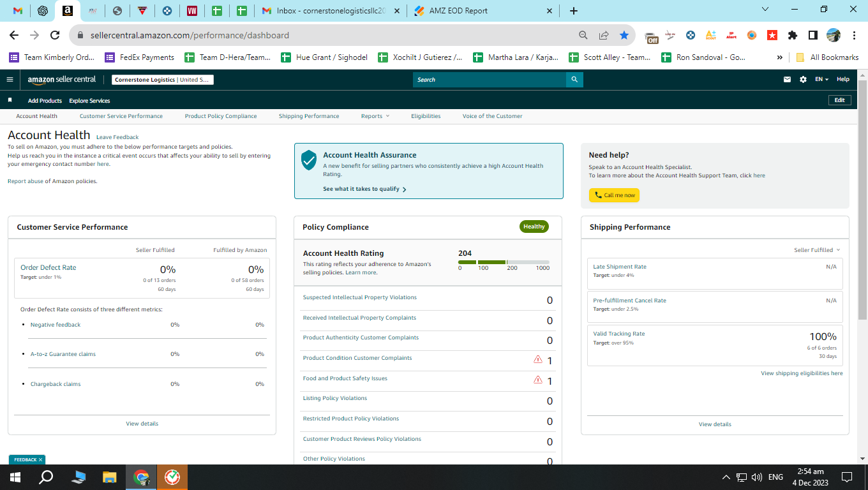Screen dimensions: 868x490
Task: Click the zoom magnifier icon in address bar
Action: [583, 35]
